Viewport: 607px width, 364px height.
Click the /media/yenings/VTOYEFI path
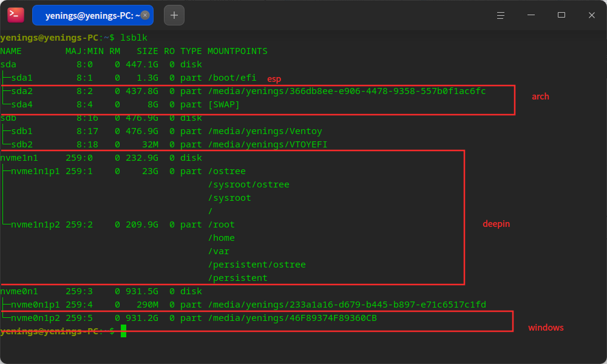(268, 144)
